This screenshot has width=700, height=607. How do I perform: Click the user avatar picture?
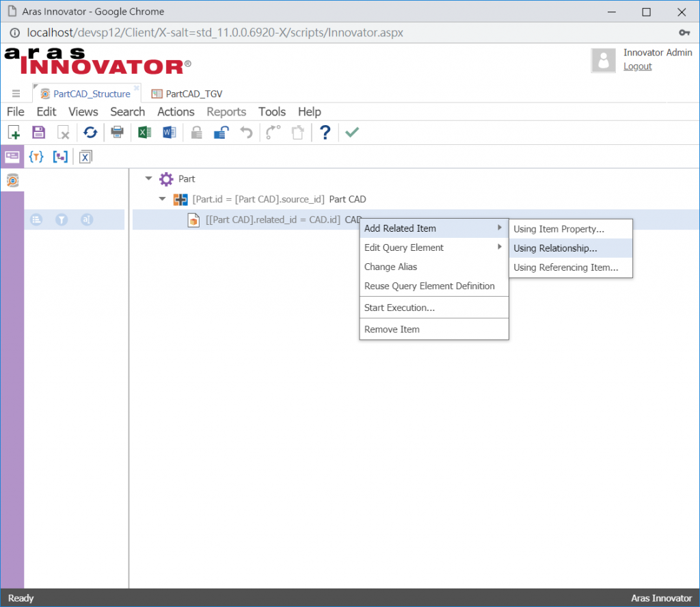603,59
